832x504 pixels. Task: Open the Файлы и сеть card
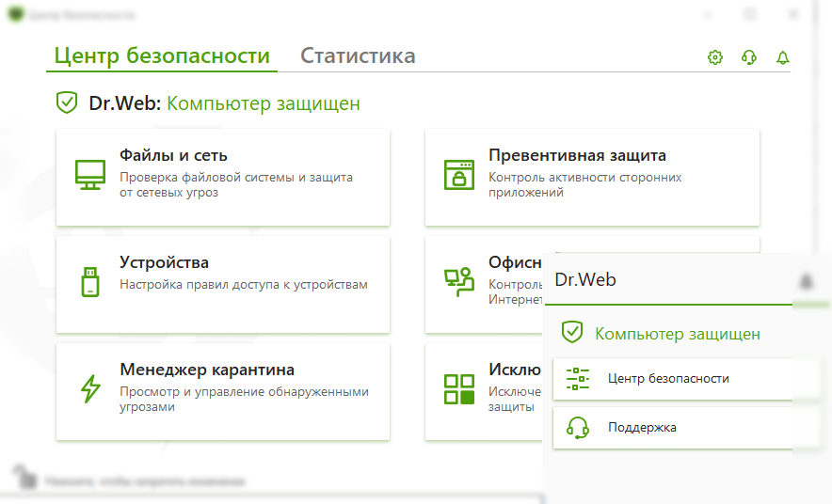pos(223,177)
